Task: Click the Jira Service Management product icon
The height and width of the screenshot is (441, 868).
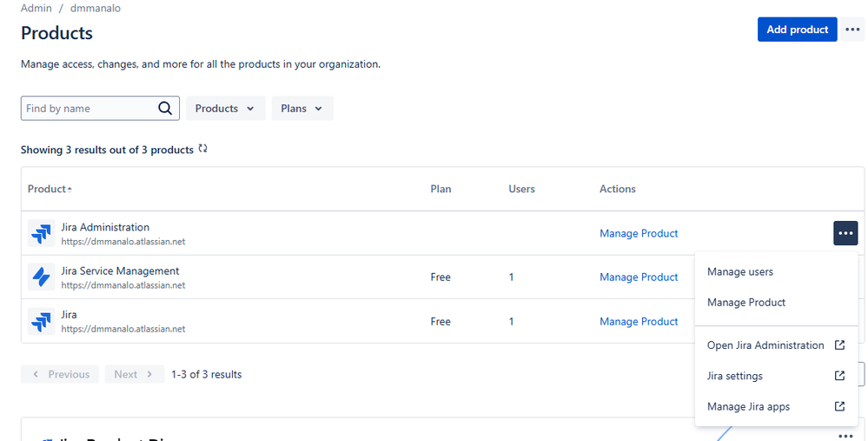Action: (x=42, y=277)
